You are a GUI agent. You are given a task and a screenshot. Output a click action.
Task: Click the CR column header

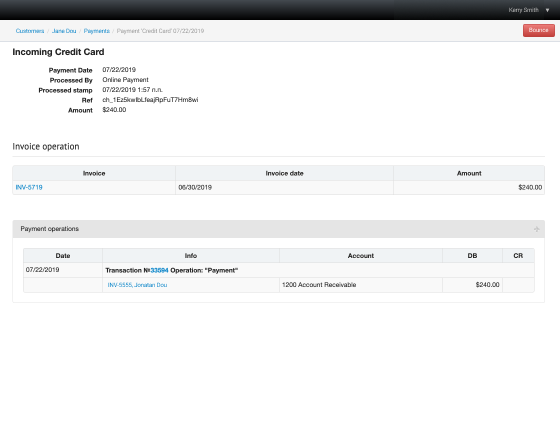click(518, 256)
